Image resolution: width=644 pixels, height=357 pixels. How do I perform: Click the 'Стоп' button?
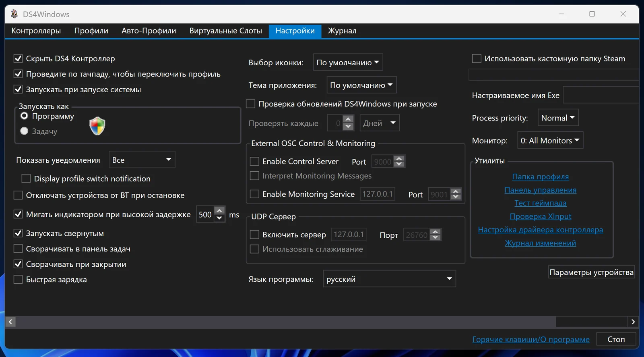pyautogui.click(x=616, y=339)
